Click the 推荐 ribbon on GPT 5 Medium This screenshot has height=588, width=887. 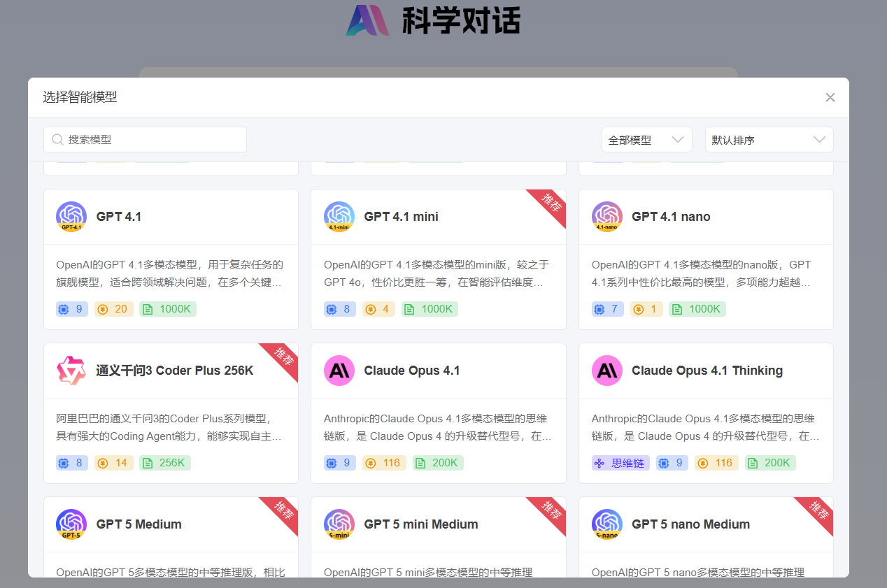coord(283,511)
